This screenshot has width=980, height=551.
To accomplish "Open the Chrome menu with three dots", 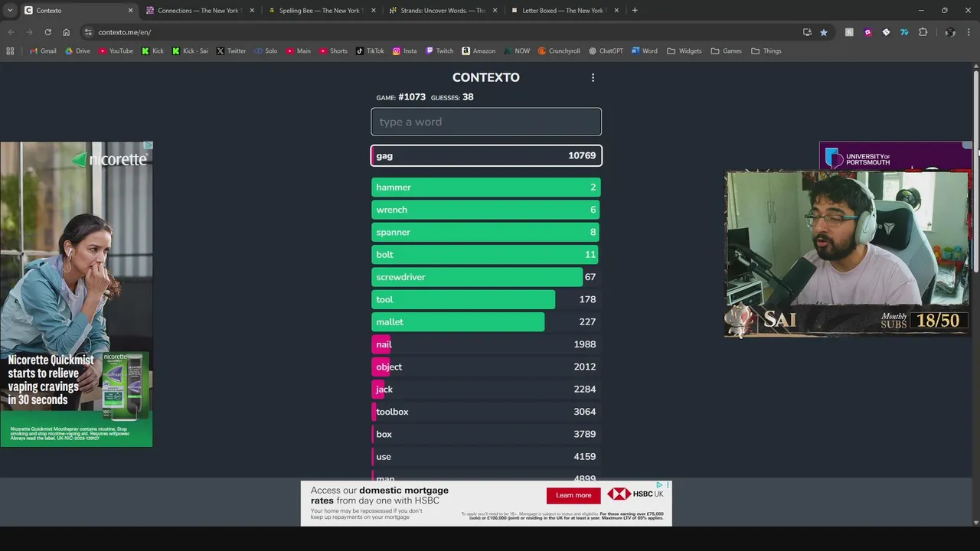I will pyautogui.click(x=969, y=32).
